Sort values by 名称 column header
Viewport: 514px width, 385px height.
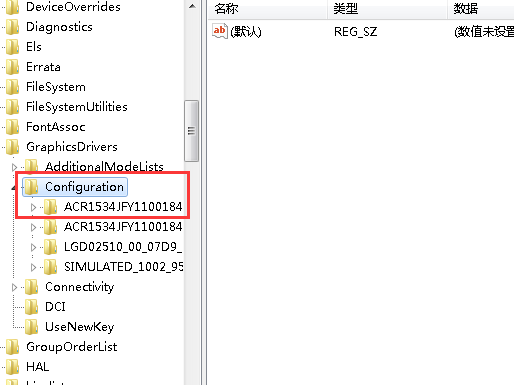268,9
